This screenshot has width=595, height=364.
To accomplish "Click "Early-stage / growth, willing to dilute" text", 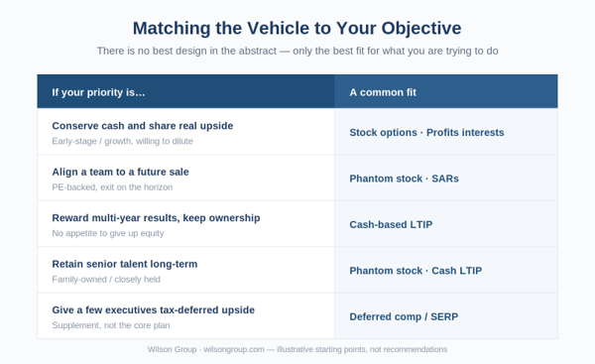I will click(x=123, y=141).
